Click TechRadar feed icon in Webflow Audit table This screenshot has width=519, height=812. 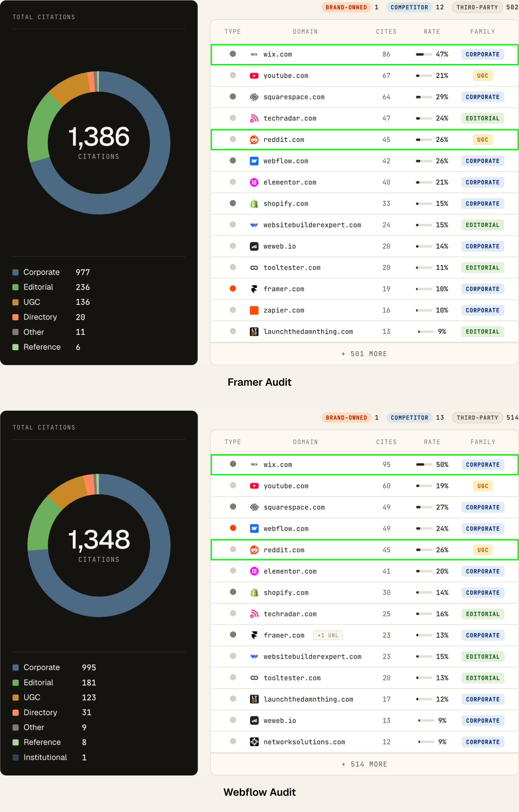tap(254, 614)
